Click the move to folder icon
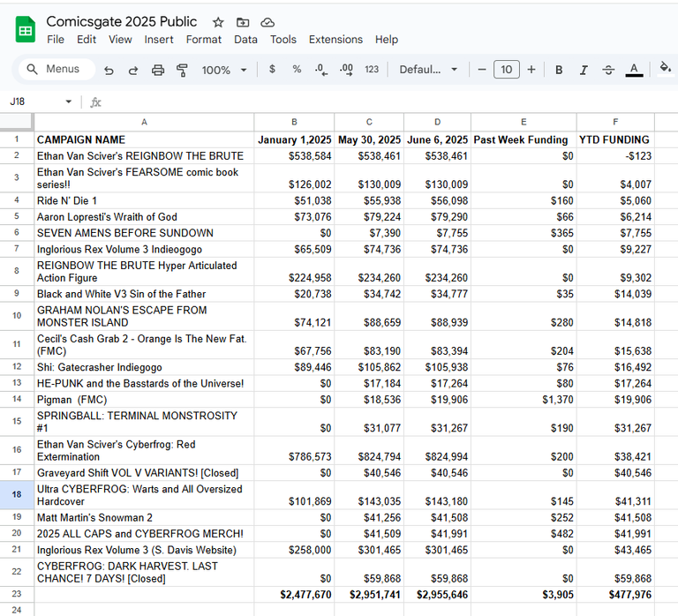 click(243, 22)
